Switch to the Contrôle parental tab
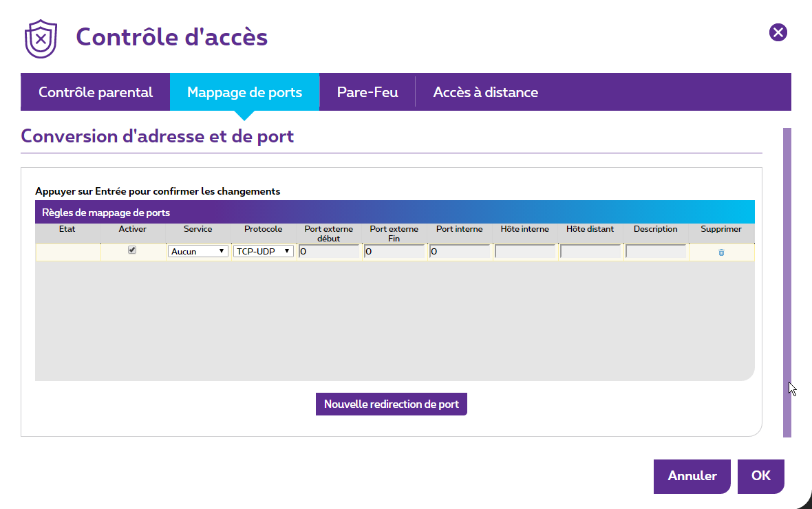 point(95,92)
